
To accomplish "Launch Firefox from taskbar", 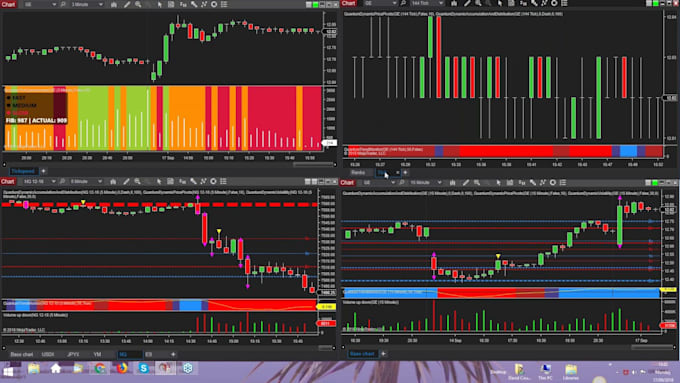I will pyautogui.click(x=122, y=369).
